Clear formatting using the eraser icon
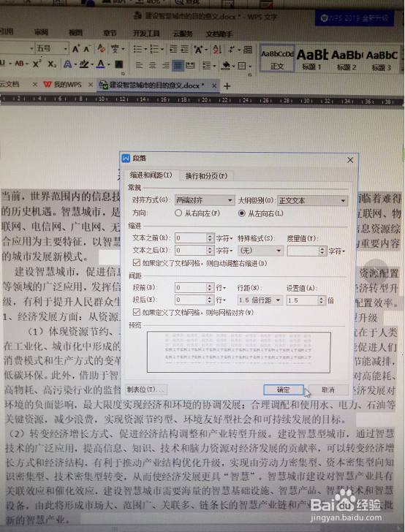The image size is (405, 532). tap(101, 49)
